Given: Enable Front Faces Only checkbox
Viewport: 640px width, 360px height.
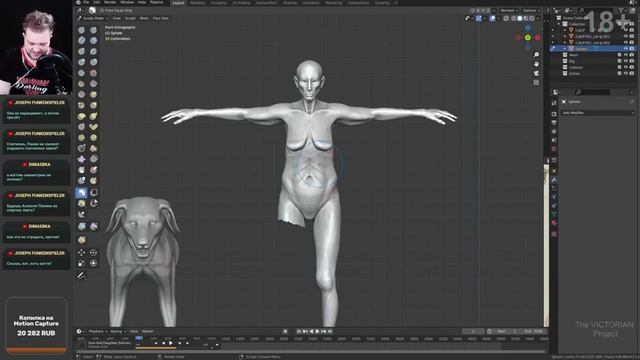Looking at the screenshot, I should point(101,10).
